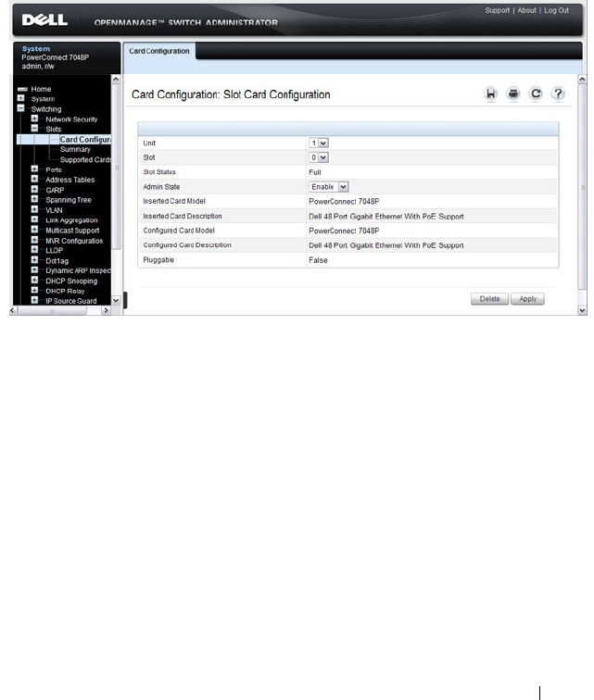Click the Delete button

(489, 299)
